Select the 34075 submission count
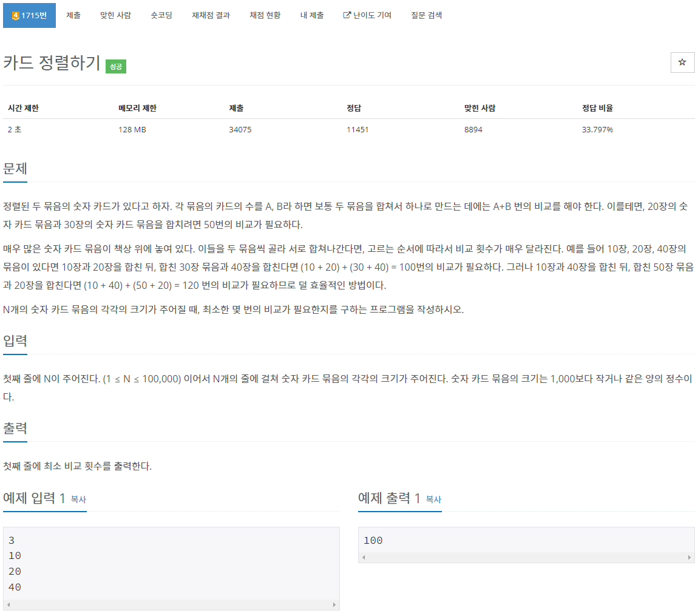695x616 pixels. pos(240,129)
